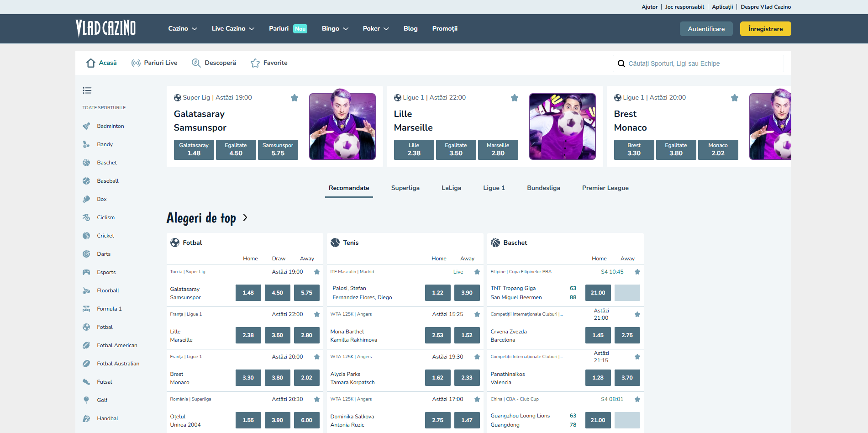Open the Lille Marseille promo thumbnail
Viewport: 868px width, 433px height.
tap(562, 127)
